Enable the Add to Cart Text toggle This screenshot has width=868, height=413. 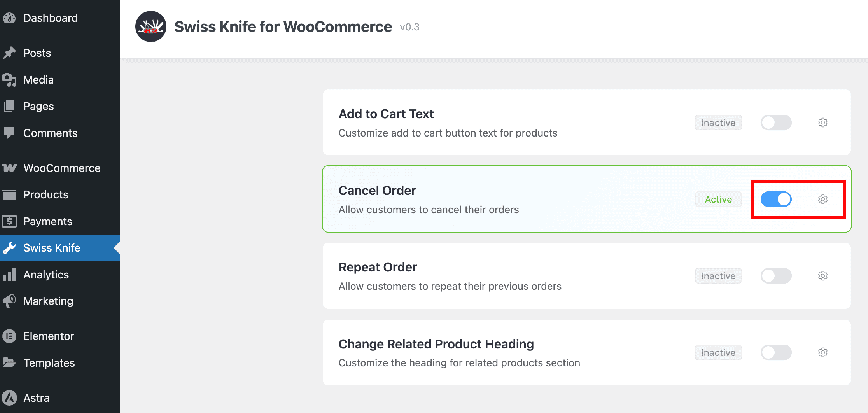pyautogui.click(x=776, y=122)
